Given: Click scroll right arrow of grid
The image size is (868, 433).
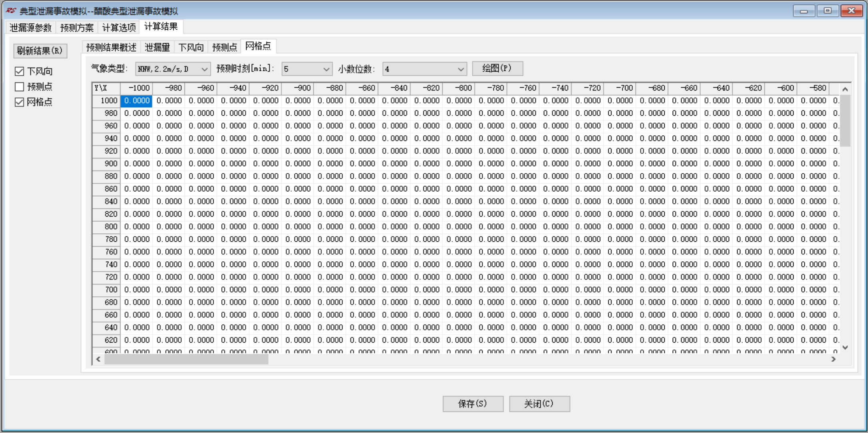Looking at the screenshot, I should [834, 359].
